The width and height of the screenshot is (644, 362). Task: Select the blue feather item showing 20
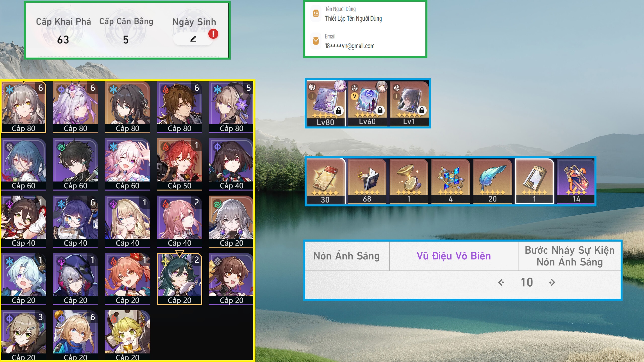click(493, 181)
